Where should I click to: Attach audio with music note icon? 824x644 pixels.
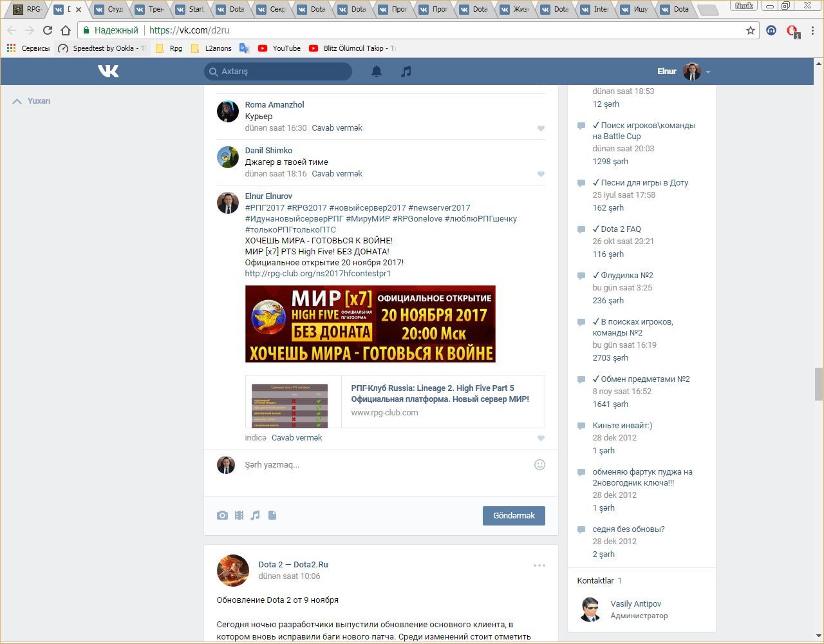tap(256, 515)
